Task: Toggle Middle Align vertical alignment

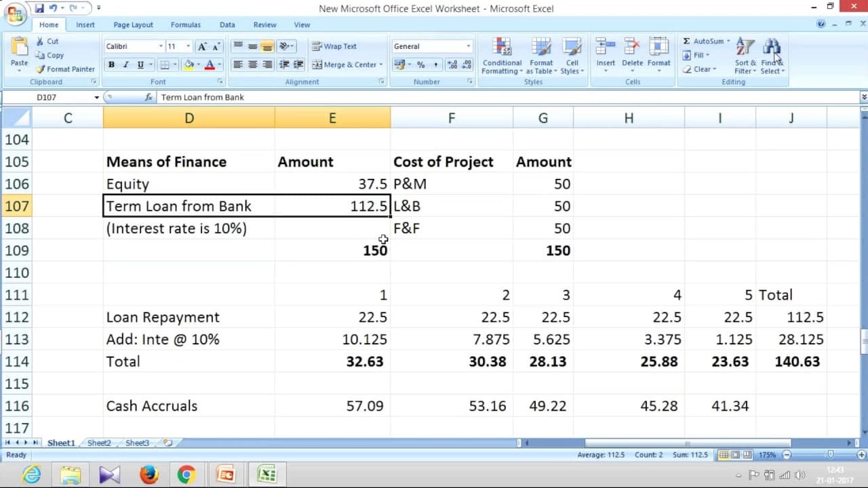Action: pyautogui.click(x=252, y=46)
